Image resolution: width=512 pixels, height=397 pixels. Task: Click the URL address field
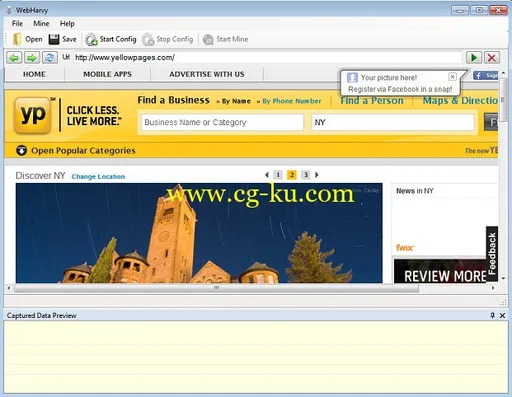pos(267,58)
